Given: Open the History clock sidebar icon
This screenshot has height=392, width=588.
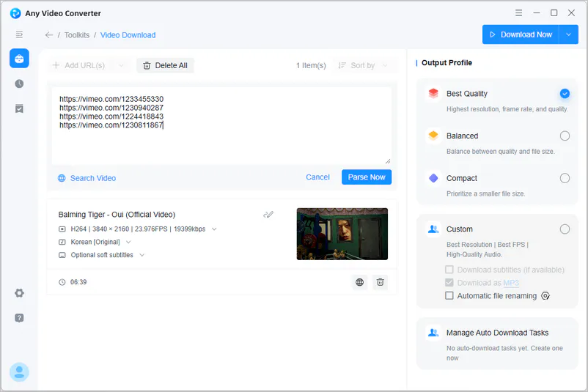Looking at the screenshot, I should point(19,84).
